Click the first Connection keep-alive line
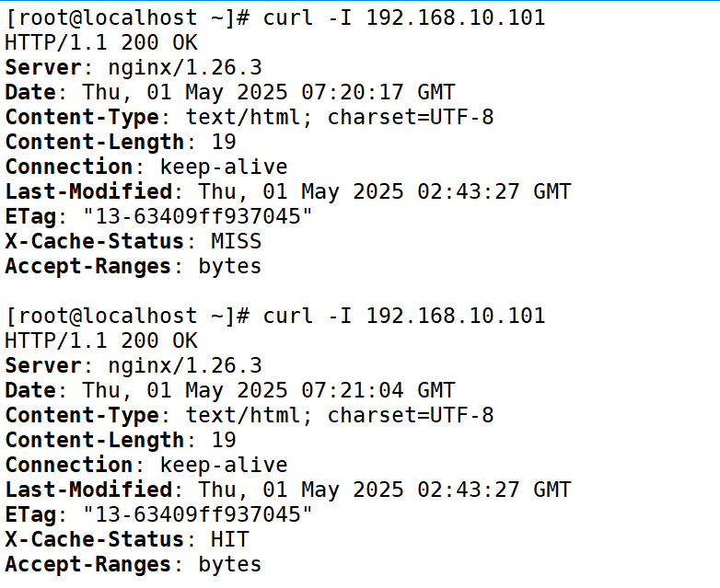The height and width of the screenshot is (588, 720). pyautogui.click(x=146, y=167)
